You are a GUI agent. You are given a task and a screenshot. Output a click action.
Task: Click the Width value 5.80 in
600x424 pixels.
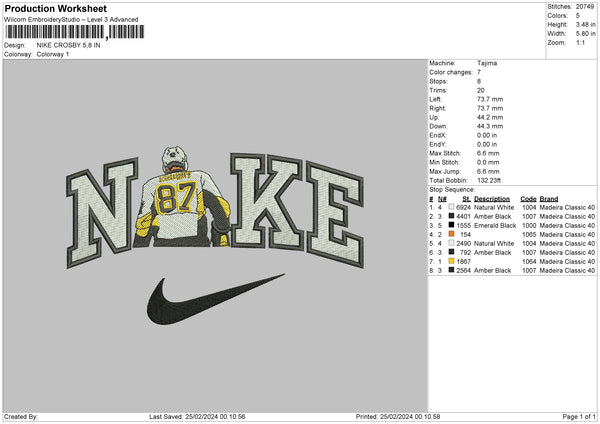(x=585, y=34)
